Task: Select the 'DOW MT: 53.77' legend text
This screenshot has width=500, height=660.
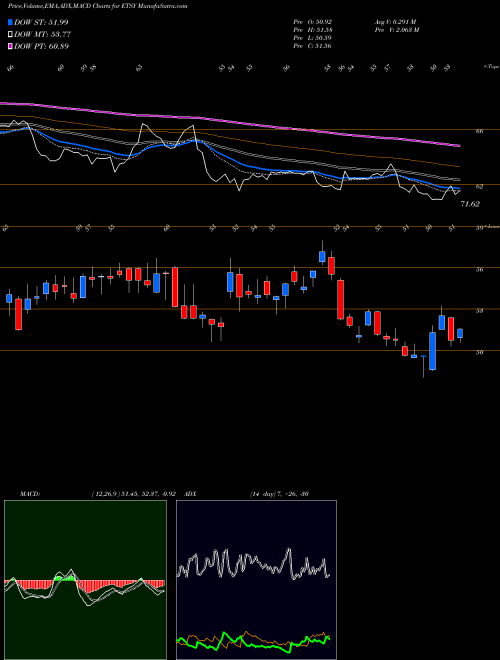Action: (42, 35)
